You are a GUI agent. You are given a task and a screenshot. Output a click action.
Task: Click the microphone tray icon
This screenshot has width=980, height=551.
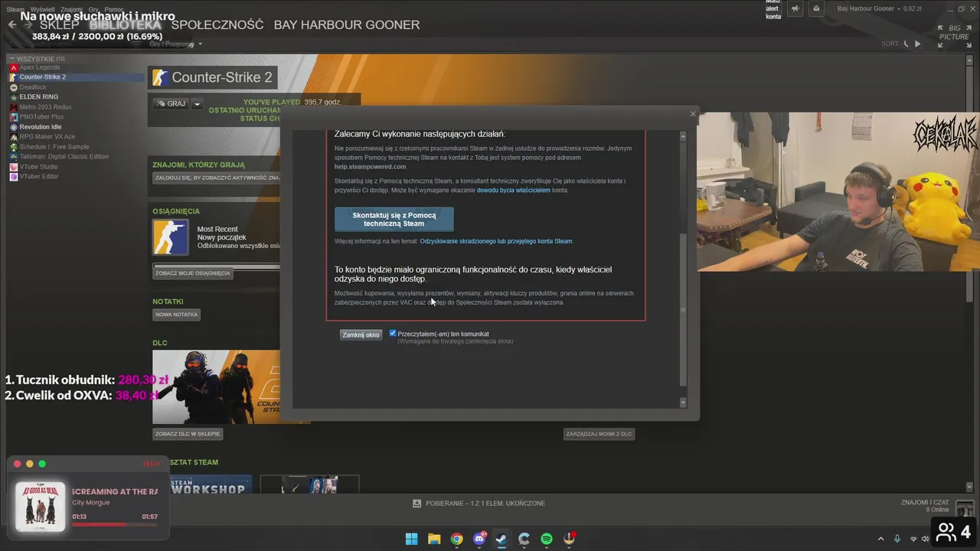click(897, 539)
